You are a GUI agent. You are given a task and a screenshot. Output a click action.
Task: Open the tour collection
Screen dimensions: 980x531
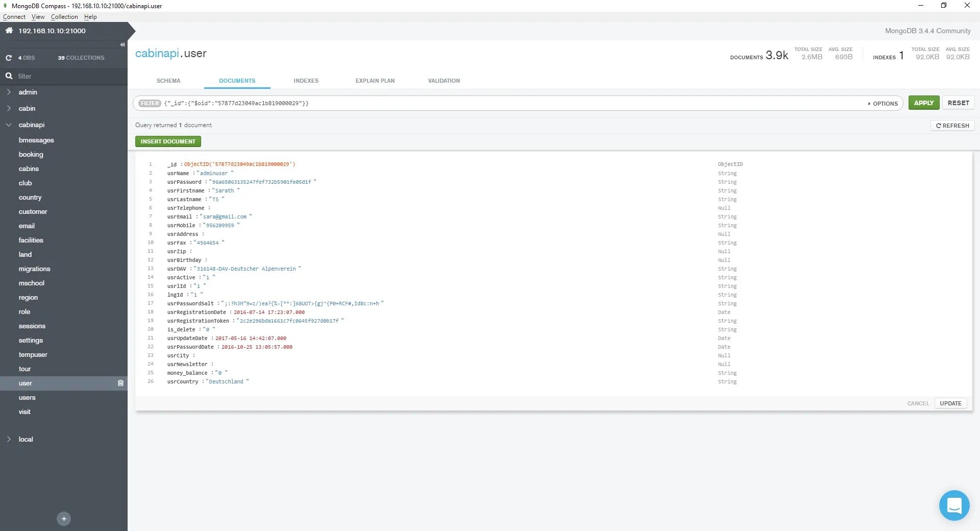[24, 369]
